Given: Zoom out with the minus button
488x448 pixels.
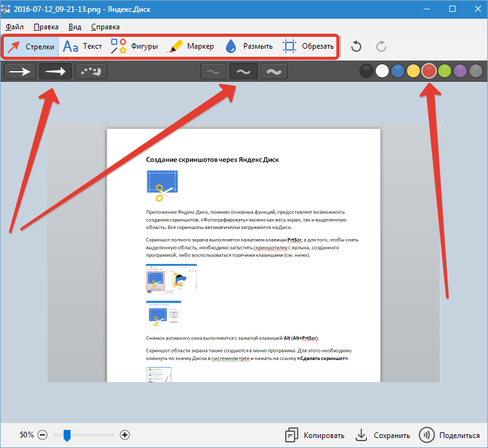Looking at the screenshot, I should (42, 435).
